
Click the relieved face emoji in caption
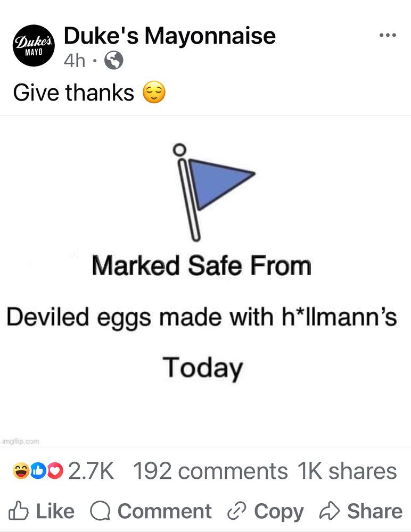point(154,94)
